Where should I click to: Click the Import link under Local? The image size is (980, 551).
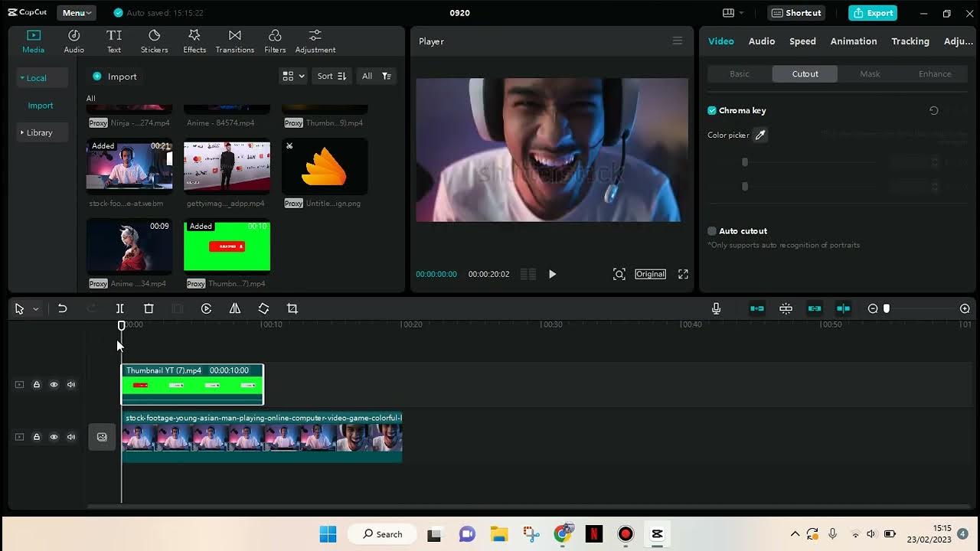click(41, 106)
